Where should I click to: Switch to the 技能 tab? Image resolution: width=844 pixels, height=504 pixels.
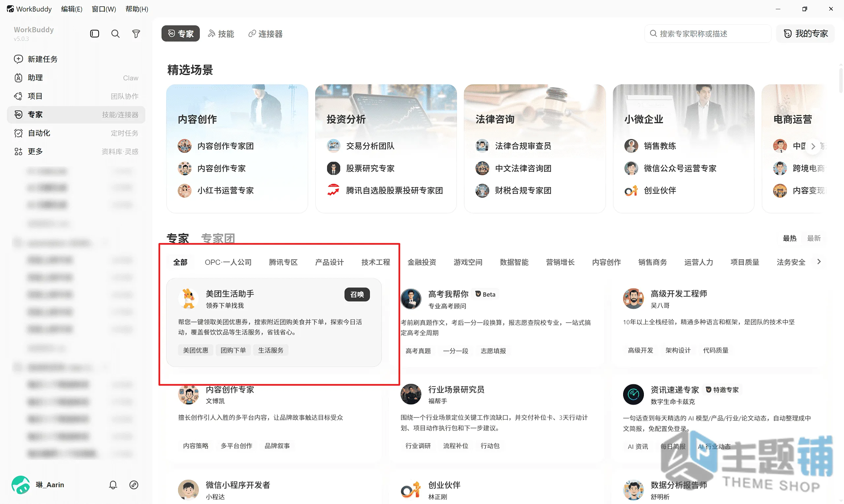coord(221,34)
